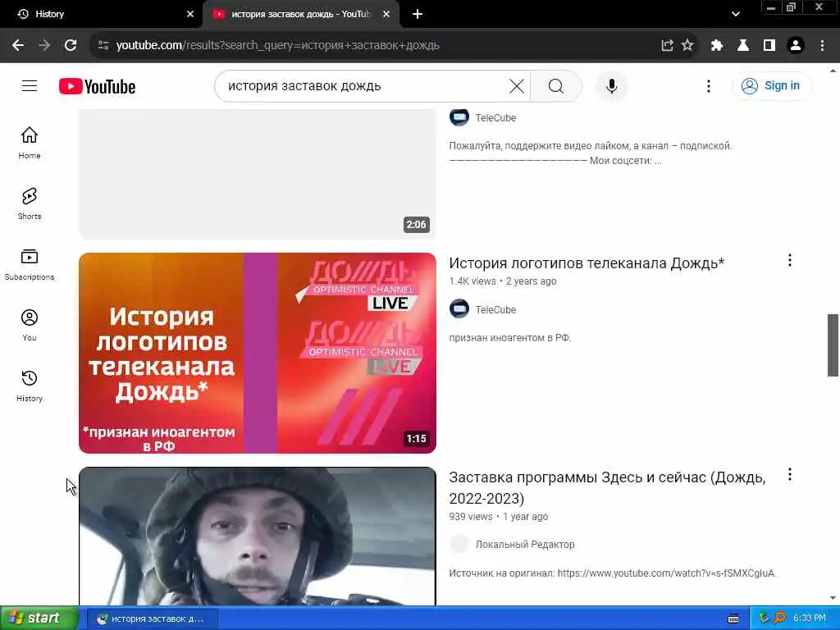The image size is (840, 630).
Task: Open Shorts in the sidebar
Action: click(x=30, y=203)
